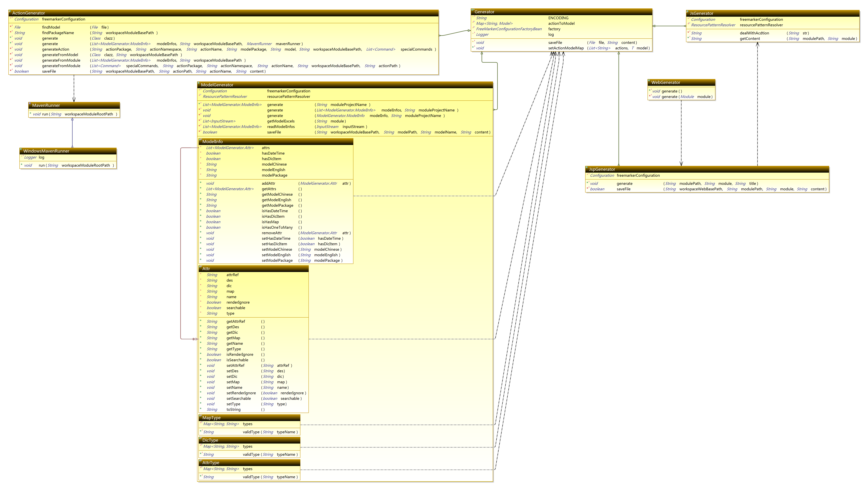Click the setActionModelMap method in Generator
Viewport: 868px width, 490px height.
pos(561,48)
